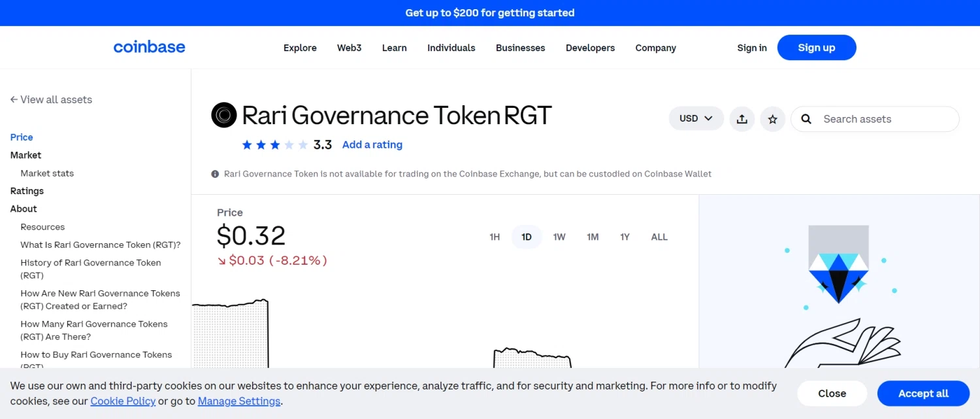This screenshot has width=980, height=419.
Task: Click the Sign up button
Action: click(817, 48)
